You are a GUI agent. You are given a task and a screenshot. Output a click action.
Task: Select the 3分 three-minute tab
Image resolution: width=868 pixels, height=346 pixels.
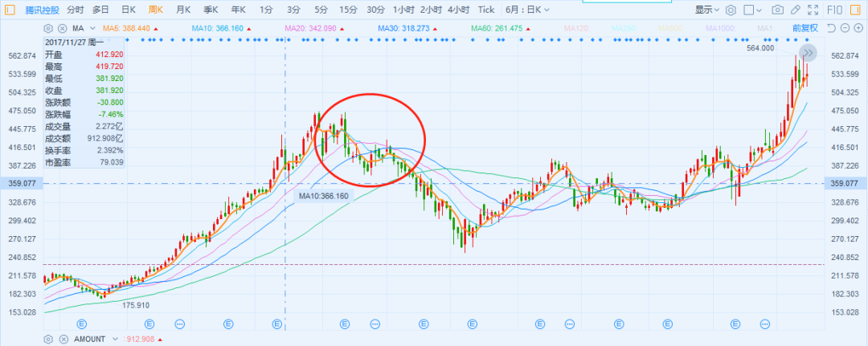(293, 10)
